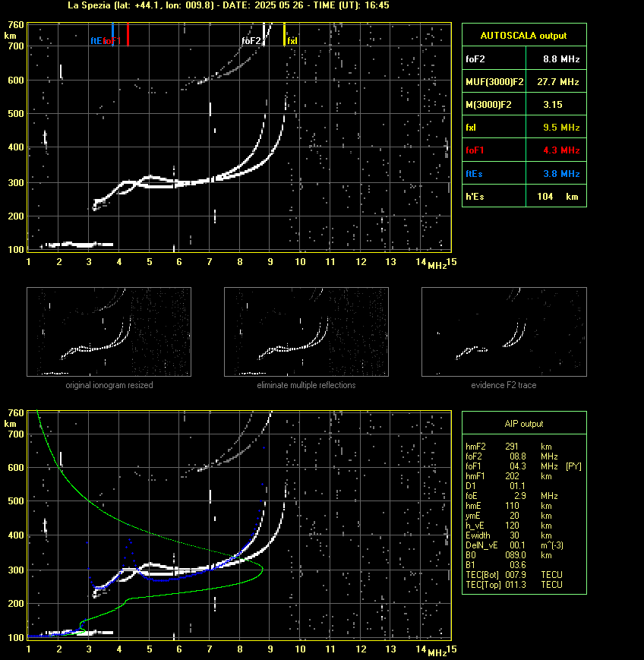
Task: Click the red foF1 4.3 MHz value
Action: [561, 150]
